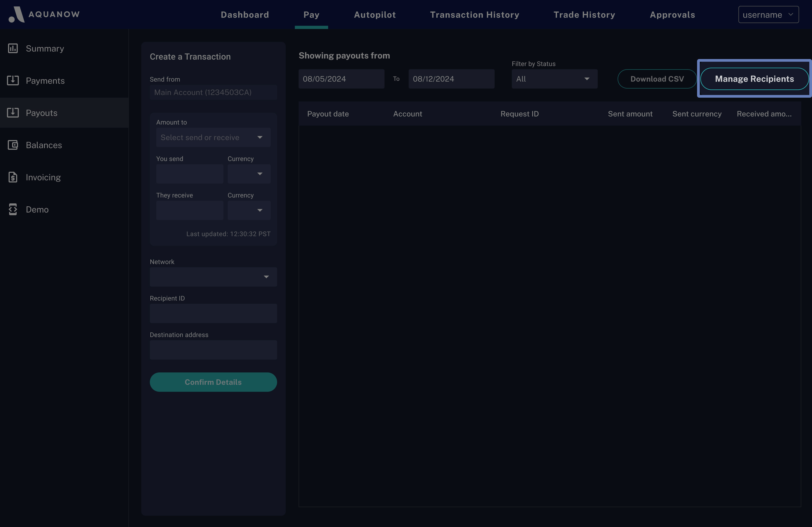Screen dimensions: 812x527
Task: Open the Select send or receive dropdown
Action: pyautogui.click(x=213, y=137)
